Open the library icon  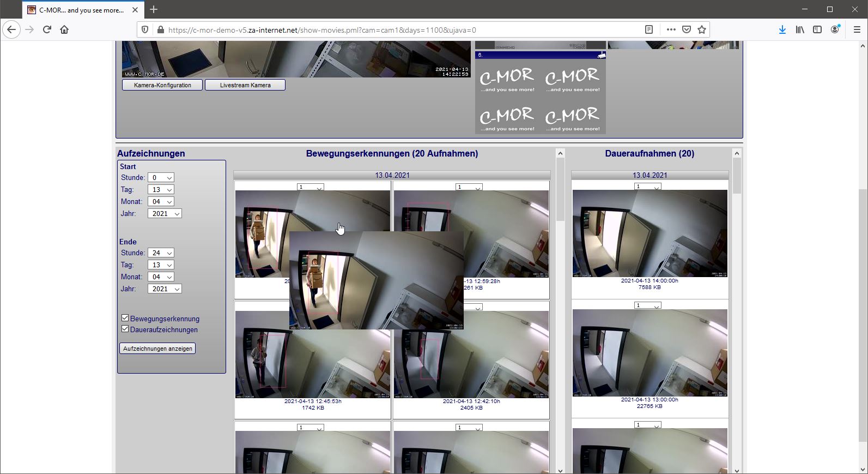point(800,30)
